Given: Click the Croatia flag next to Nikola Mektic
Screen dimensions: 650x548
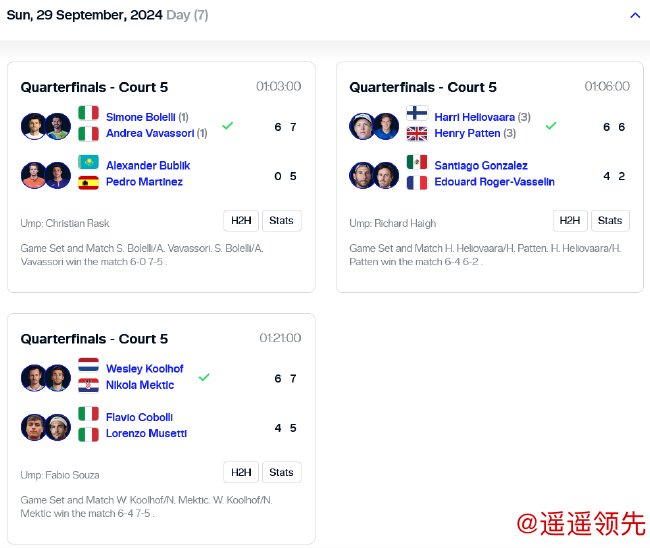Looking at the screenshot, I should 88,385.
